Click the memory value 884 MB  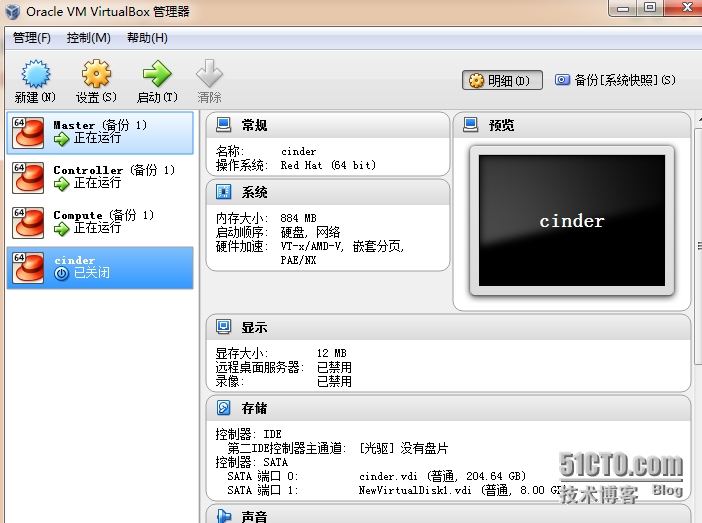pyautogui.click(x=298, y=218)
